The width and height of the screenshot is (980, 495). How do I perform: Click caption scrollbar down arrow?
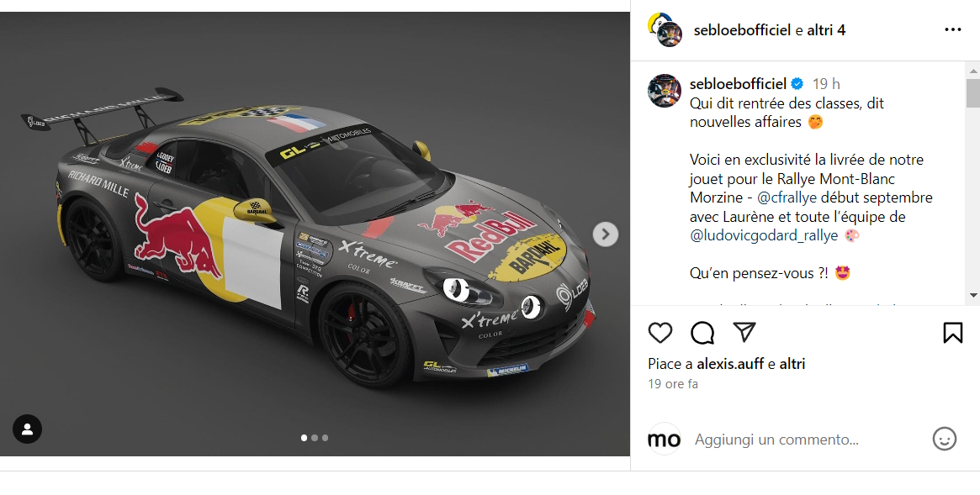(972, 295)
